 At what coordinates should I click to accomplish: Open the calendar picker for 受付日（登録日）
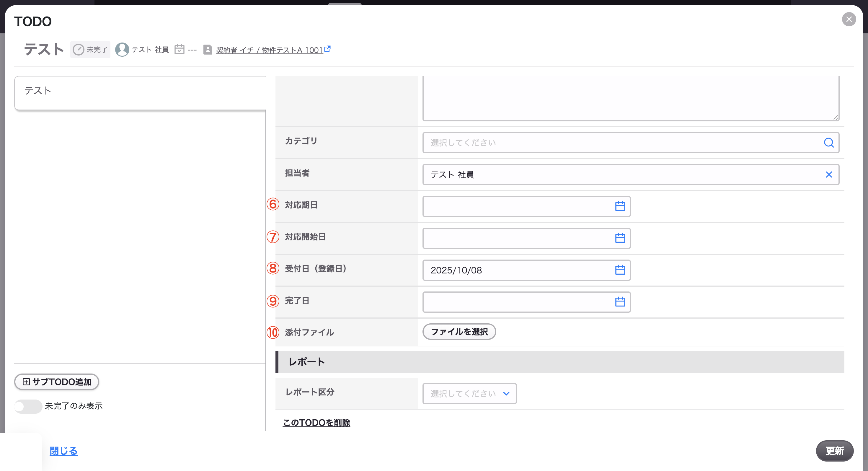point(620,270)
